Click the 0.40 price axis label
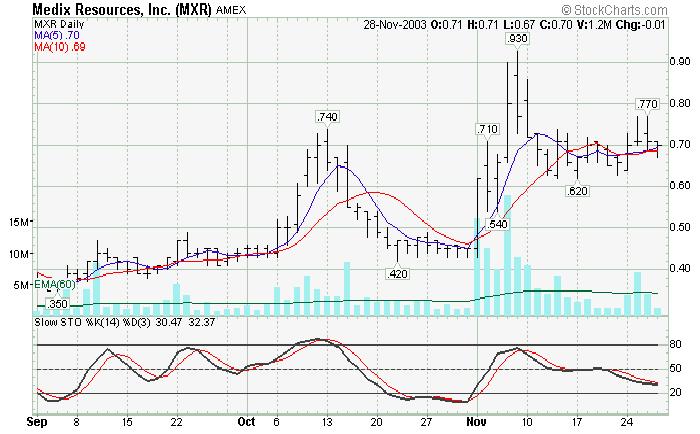700x434 pixels. (680, 268)
